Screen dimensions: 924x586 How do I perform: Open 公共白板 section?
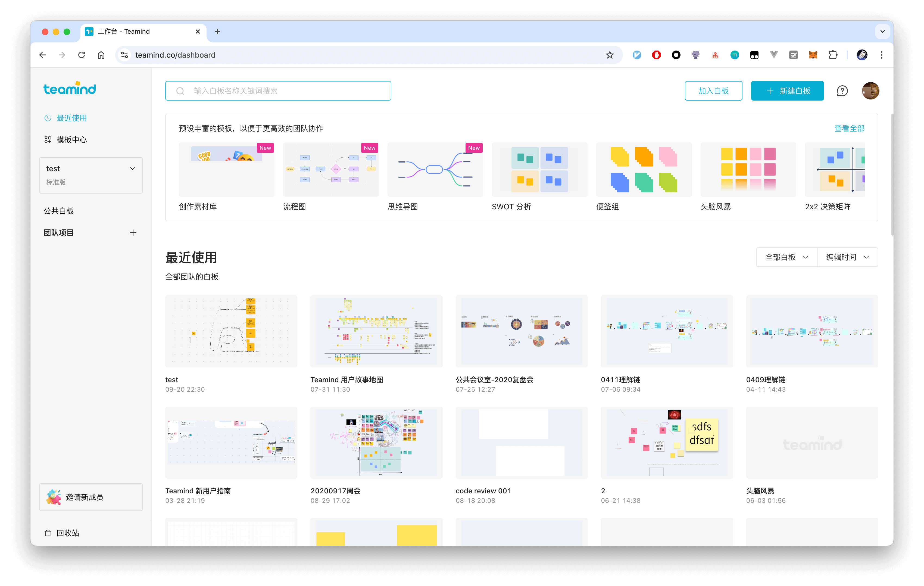point(59,211)
